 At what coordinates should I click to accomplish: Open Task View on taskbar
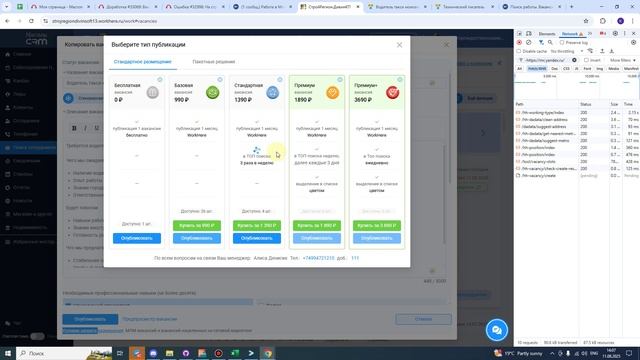[x=120, y=353]
